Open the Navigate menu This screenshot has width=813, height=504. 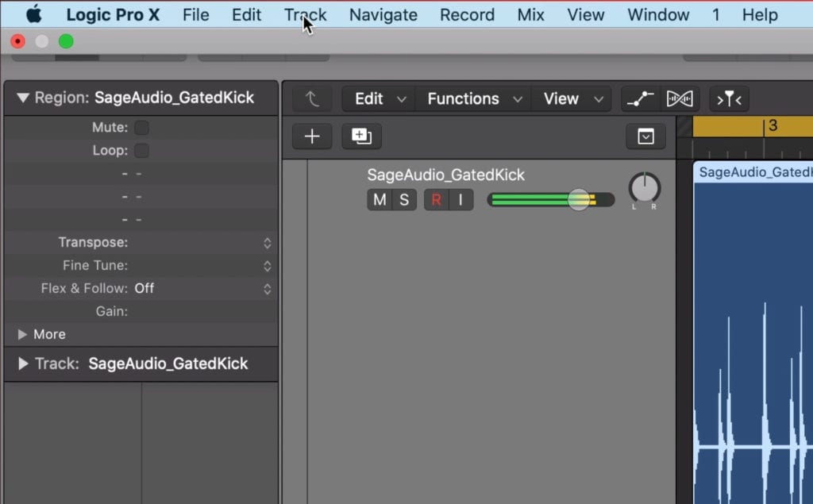(383, 14)
